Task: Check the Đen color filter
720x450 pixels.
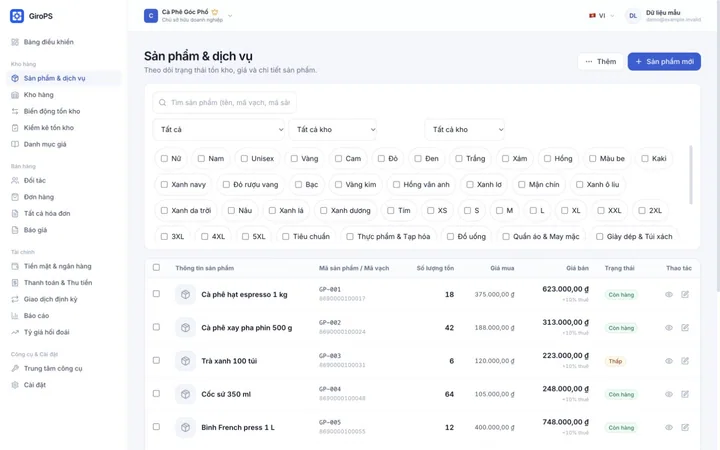Action: coord(418,159)
